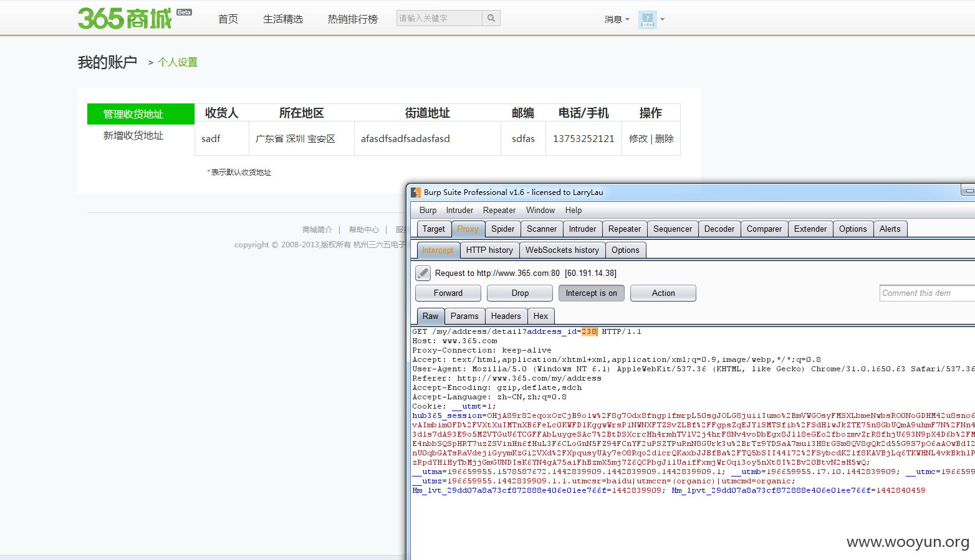This screenshot has width=975, height=560.
Task: Select 管理收货地址 sidebar item
Action: [x=141, y=114]
